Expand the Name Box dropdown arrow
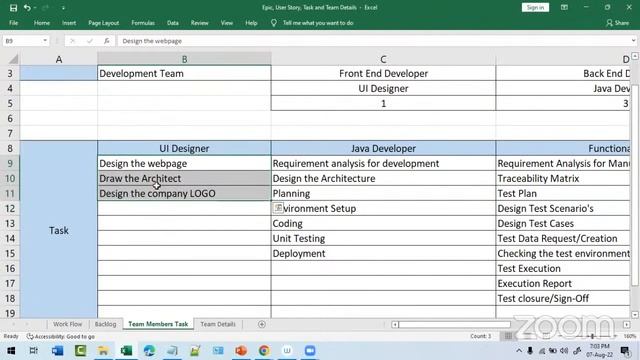The height and width of the screenshot is (360, 640). (x=45, y=41)
